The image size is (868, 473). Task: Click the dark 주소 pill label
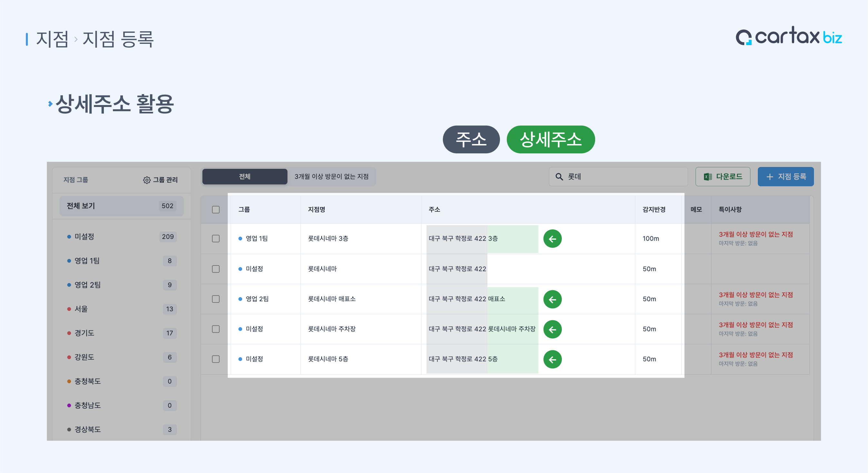pos(471,140)
